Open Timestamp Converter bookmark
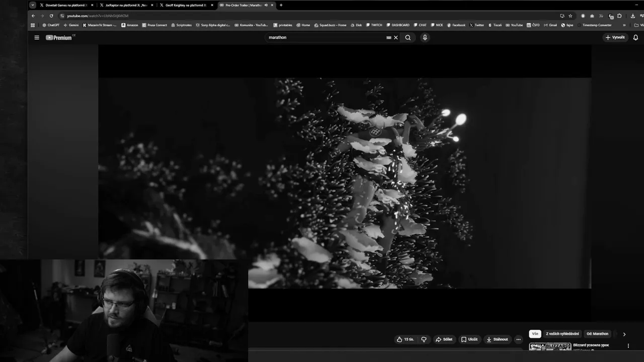This screenshot has width=644, height=362. (x=594, y=25)
